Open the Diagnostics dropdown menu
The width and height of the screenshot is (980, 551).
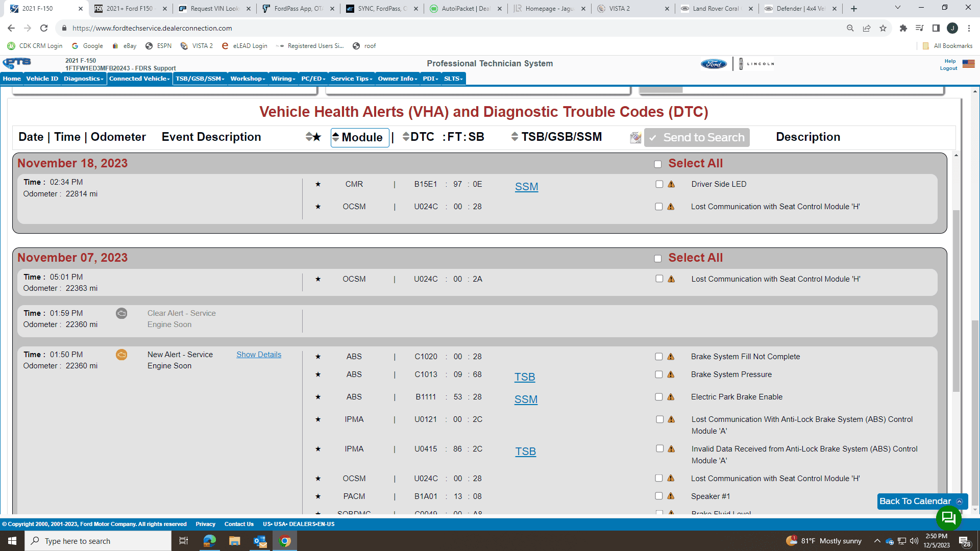coord(83,79)
